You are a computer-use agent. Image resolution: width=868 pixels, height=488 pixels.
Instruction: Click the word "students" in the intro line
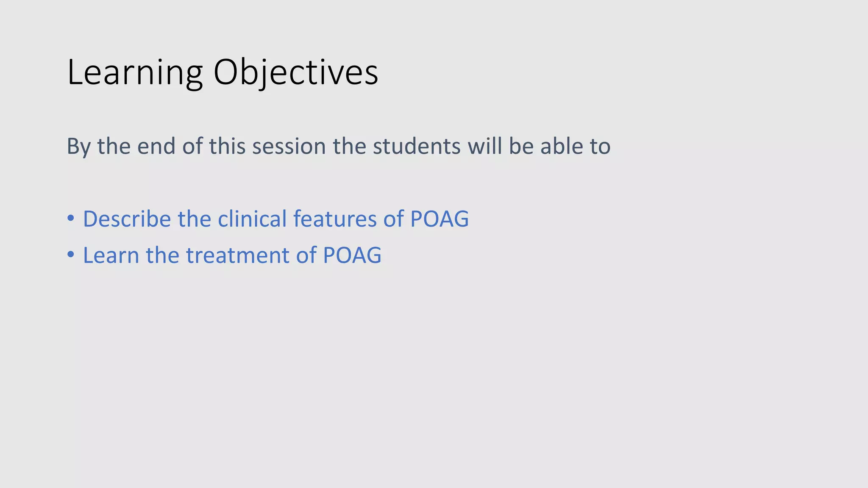click(417, 146)
